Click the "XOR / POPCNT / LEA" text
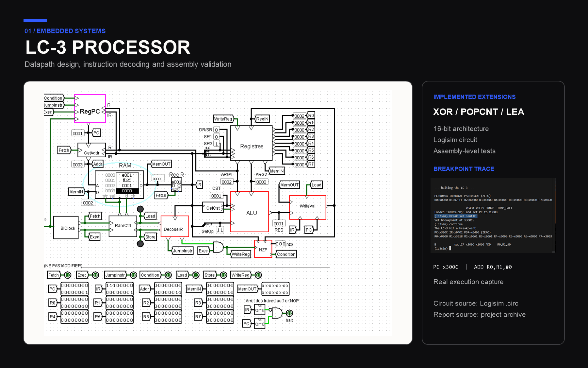This screenshot has width=588, height=368. [x=479, y=112]
